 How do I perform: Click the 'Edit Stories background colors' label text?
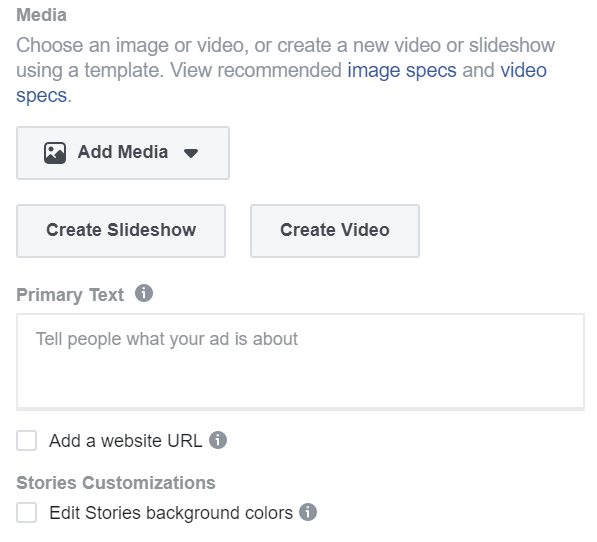pos(171,513)
